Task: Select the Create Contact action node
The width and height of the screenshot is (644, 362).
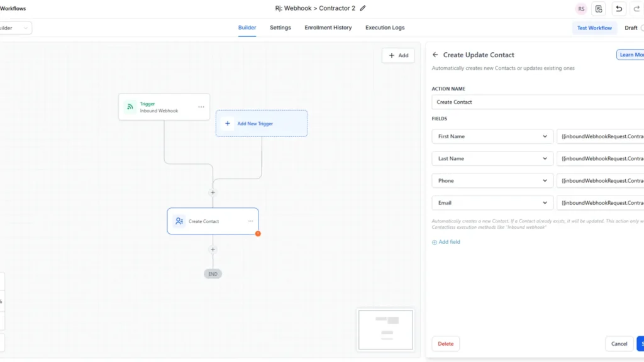Action: (213, 221)
